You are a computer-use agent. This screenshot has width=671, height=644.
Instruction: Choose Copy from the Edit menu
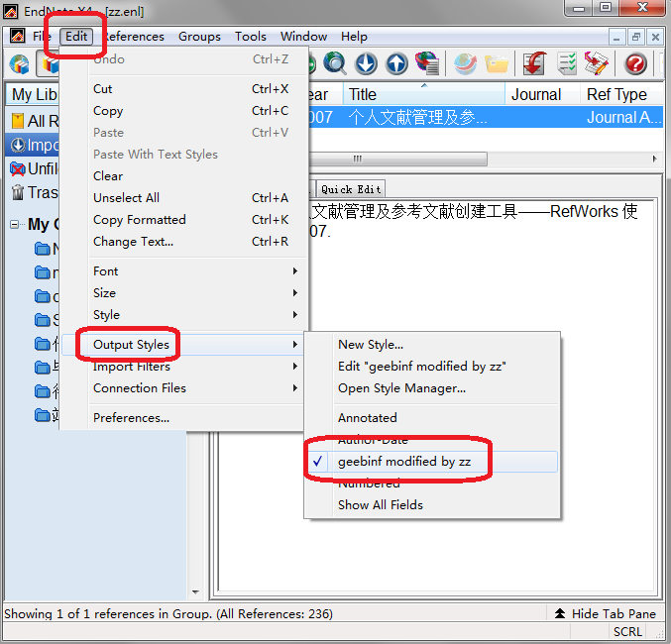[x=184, y=110]
